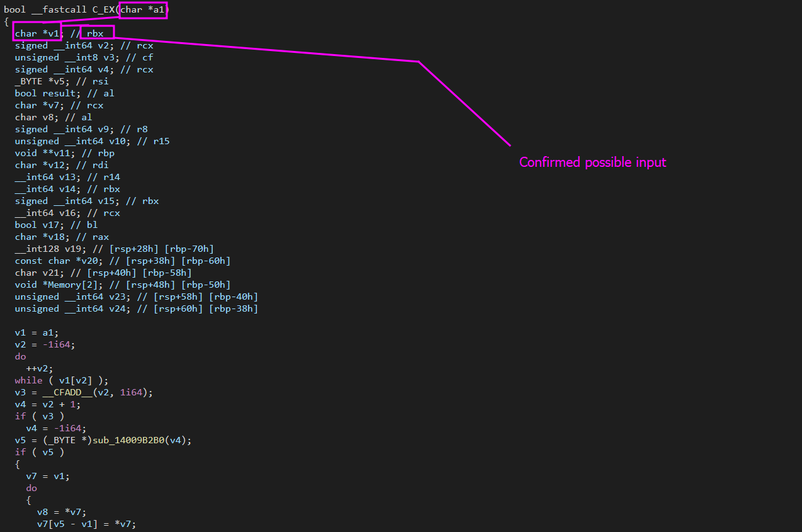802x532 pixels.
Task: Select the boxed char *a1 parameter
Action: tap(143, 9)
